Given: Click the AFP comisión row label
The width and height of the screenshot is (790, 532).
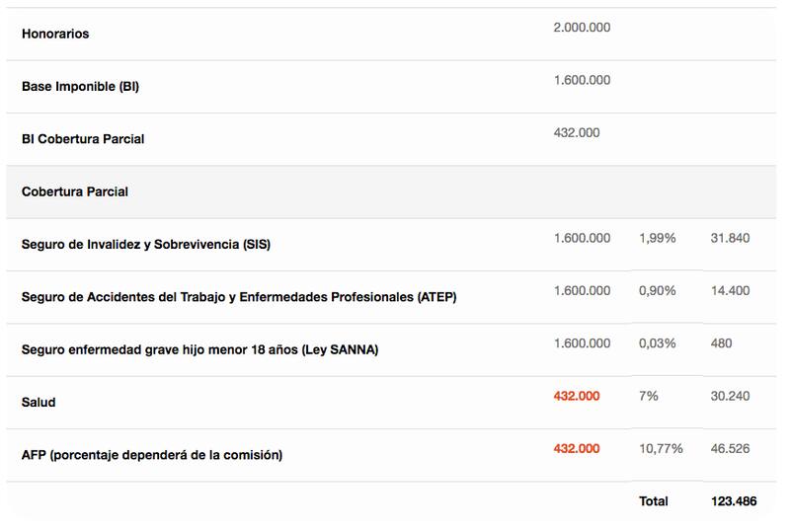Looking at the screenshot, I should [x=152, y=455].
